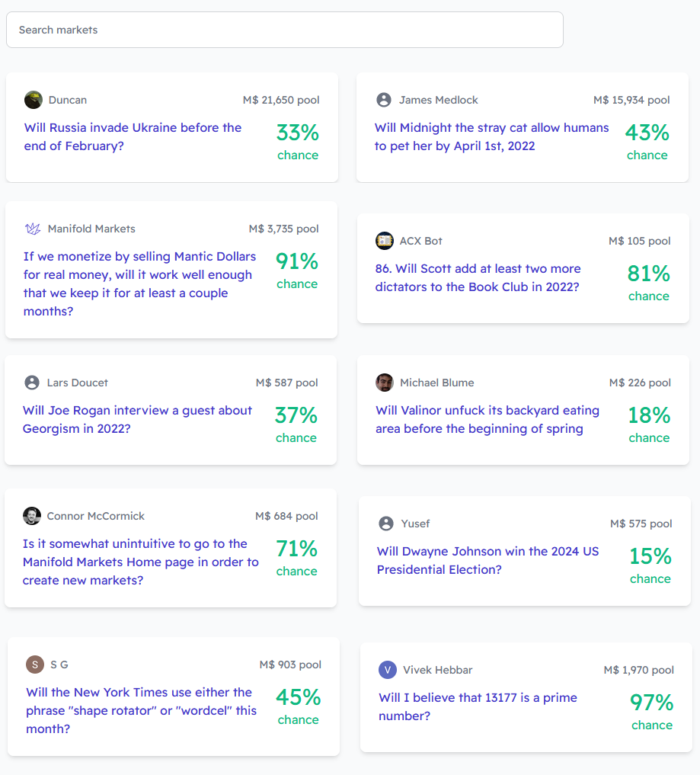Open the Midnight the stray cat market

pyautogui.click(x=491, y=137)
